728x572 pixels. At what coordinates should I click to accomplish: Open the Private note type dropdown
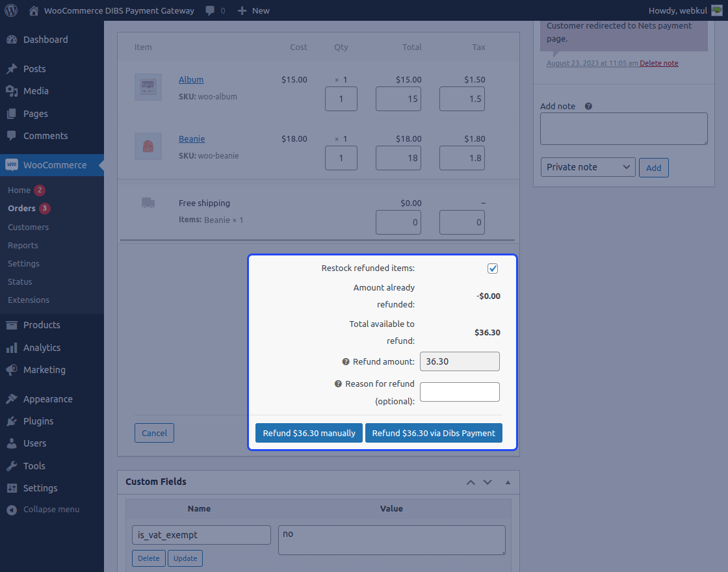click(x=588, y=167)
